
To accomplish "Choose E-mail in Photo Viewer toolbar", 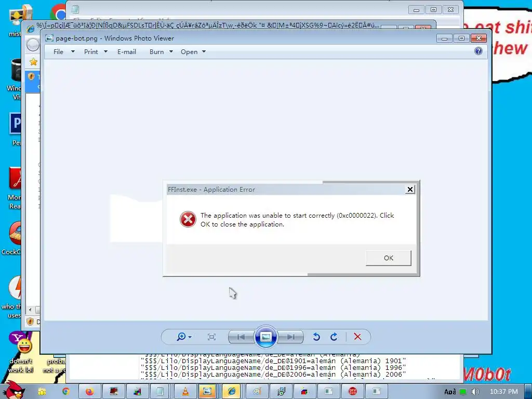I will [127, 51].
